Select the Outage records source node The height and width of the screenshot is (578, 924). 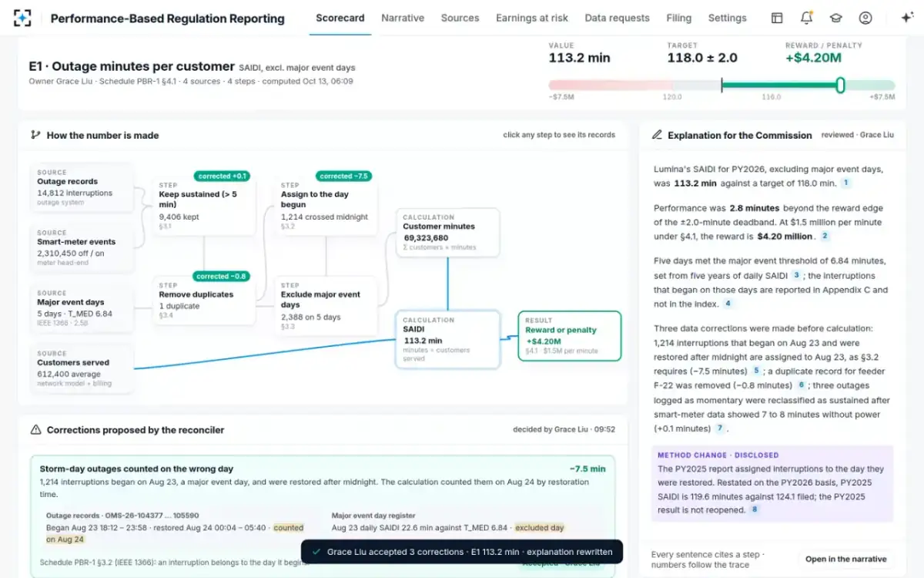[82, 190]
